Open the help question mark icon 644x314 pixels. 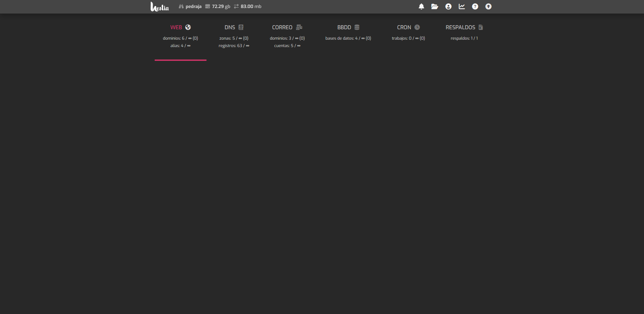point(475,6)
